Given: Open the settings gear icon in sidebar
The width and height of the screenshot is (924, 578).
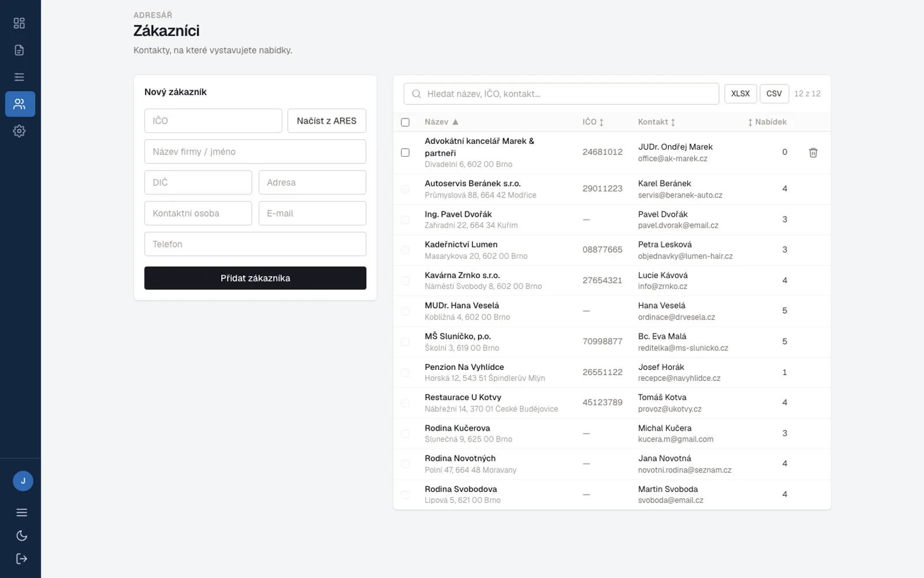Looking at the screenshot, I should click(x=19, y=131).
